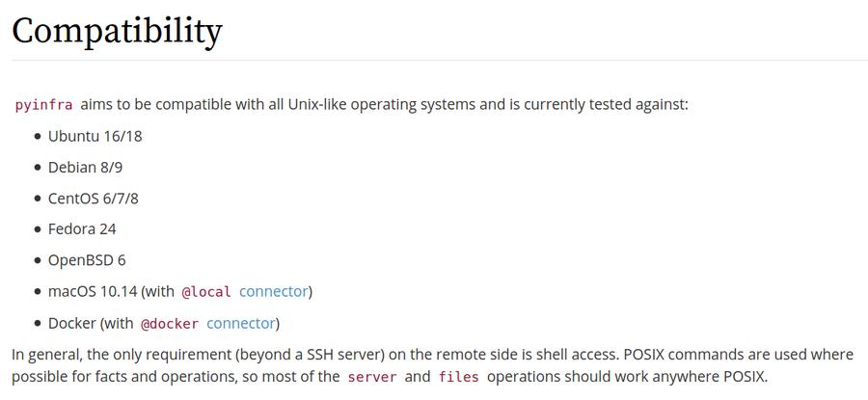Open the connector link after @docker

241,323
